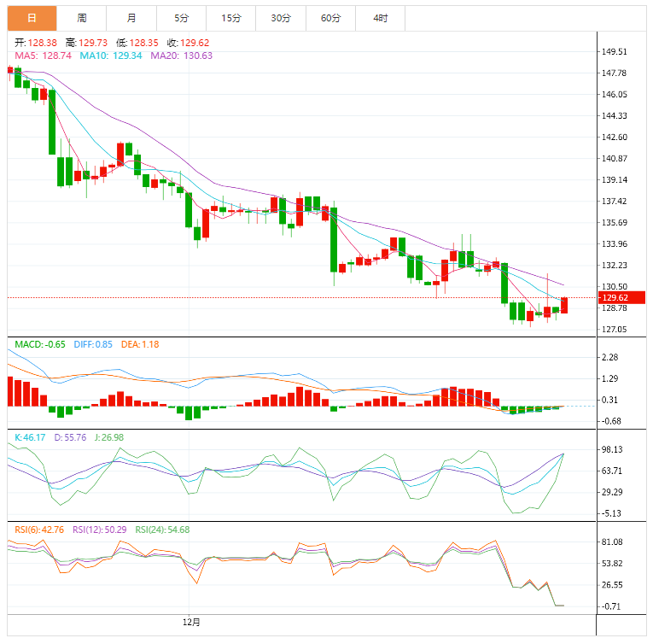Click the red 129.62 current price tag
The image size is (653, 644).
pyautogui.click(x=621, y=297)
